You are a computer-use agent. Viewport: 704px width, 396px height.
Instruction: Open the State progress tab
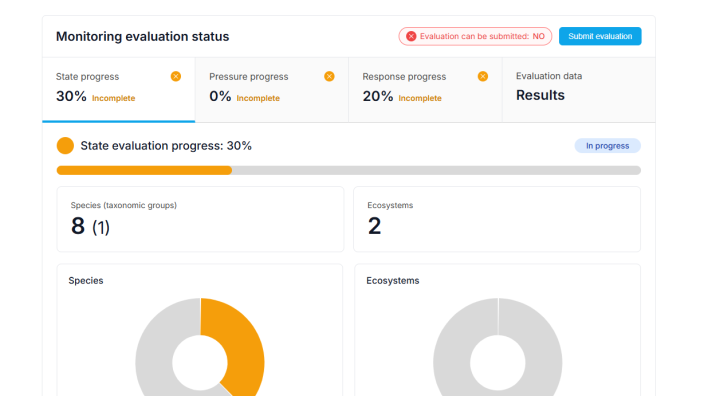(x=119, y=90)
